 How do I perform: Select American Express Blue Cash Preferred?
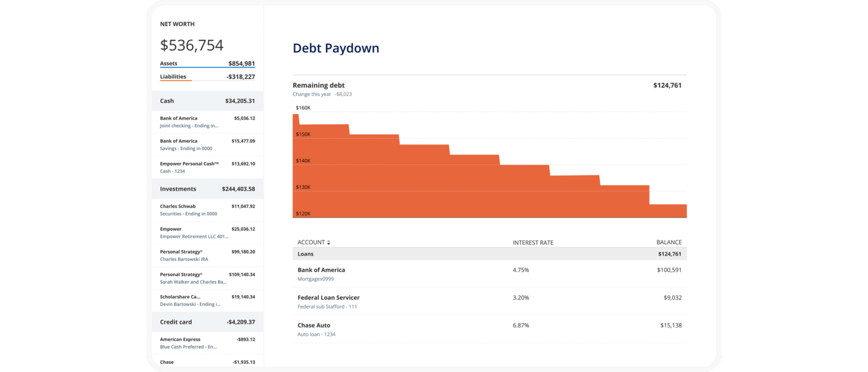point(207,343)
